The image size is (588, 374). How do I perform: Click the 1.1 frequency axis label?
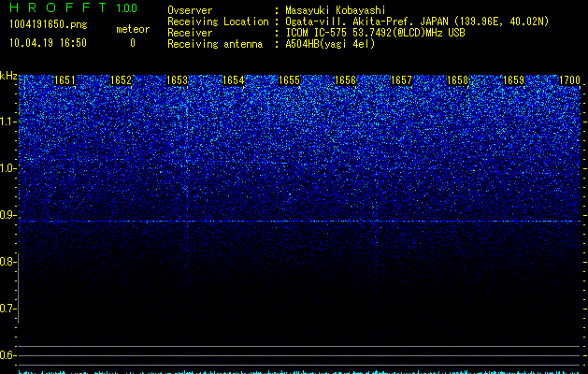(x=7, y=122)
